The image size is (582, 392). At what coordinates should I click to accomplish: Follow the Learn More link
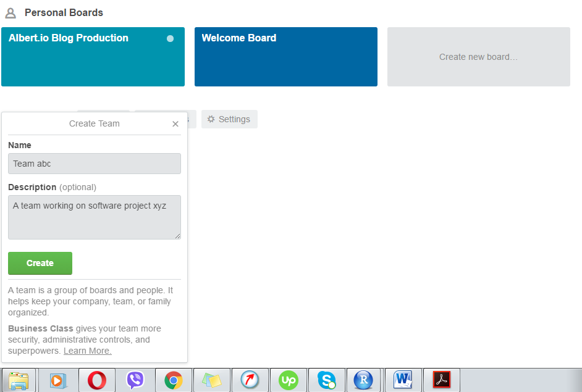(88, 351)
